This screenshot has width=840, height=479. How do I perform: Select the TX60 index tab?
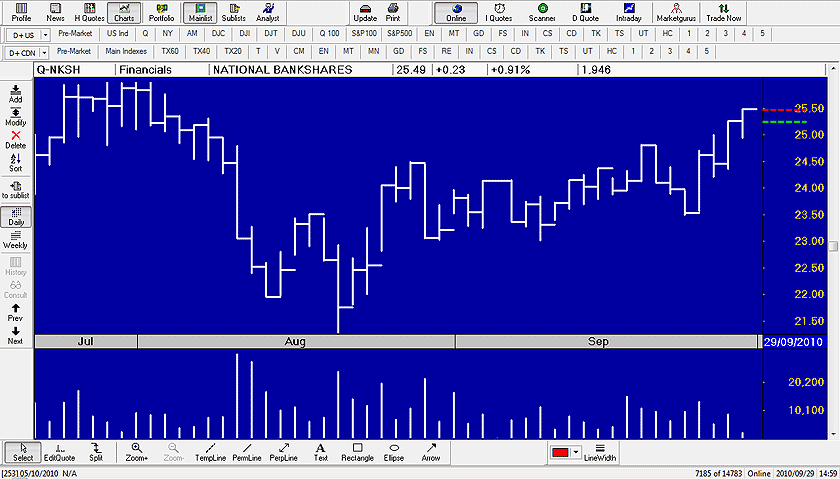click(171, 51)
